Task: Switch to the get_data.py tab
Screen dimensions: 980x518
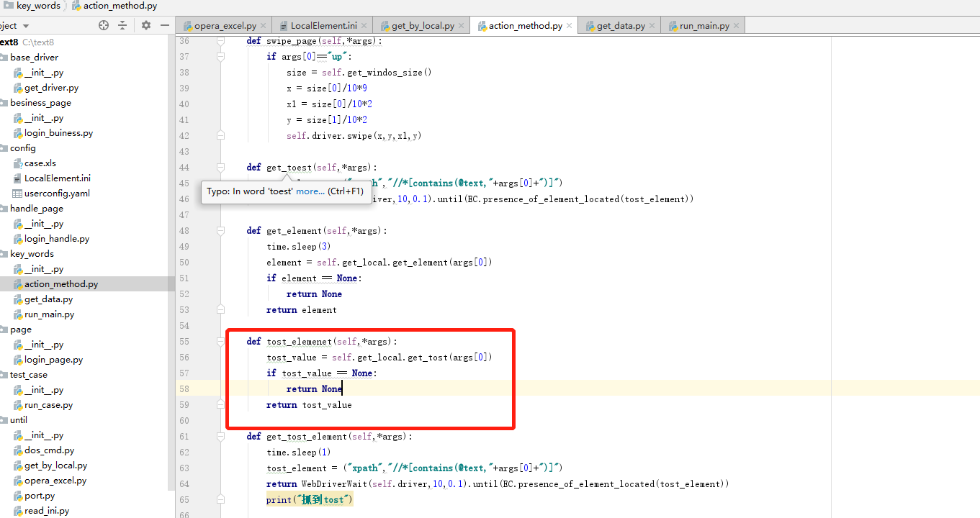Action: [621, 26]
